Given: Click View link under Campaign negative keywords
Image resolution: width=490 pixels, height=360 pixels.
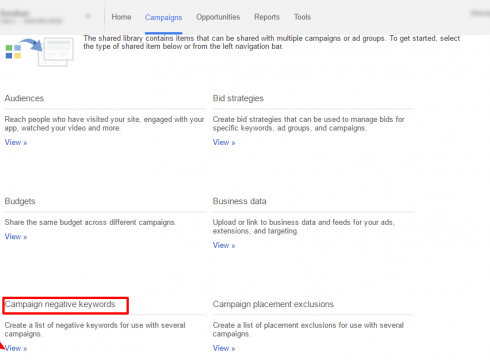Looking at the screenshot, I should click(x=16, y=348).
